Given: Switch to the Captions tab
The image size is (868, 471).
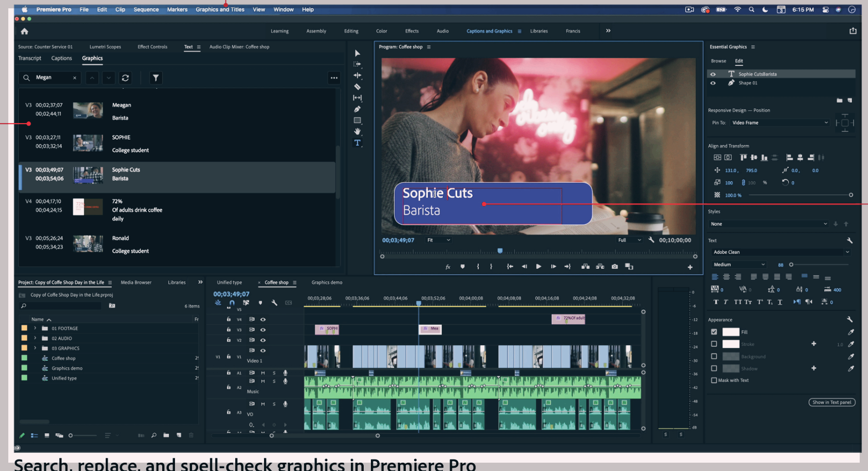Looking at the screenshot, I should coord(61,58).
